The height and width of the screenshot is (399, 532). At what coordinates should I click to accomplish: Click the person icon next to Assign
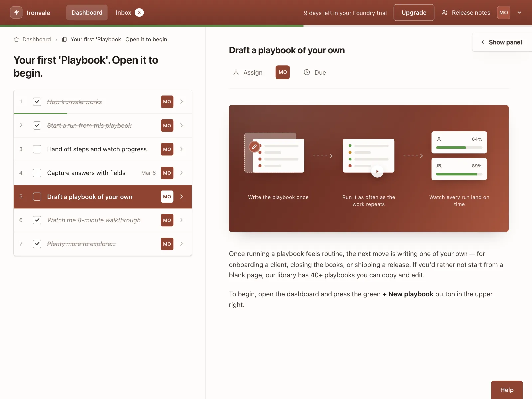pyautogui.click(x=236, y=72)
